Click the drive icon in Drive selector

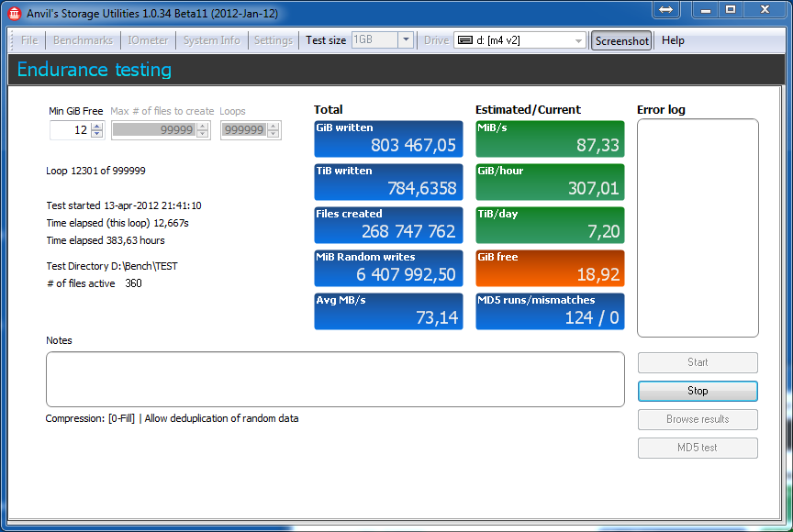pos(465,40)
